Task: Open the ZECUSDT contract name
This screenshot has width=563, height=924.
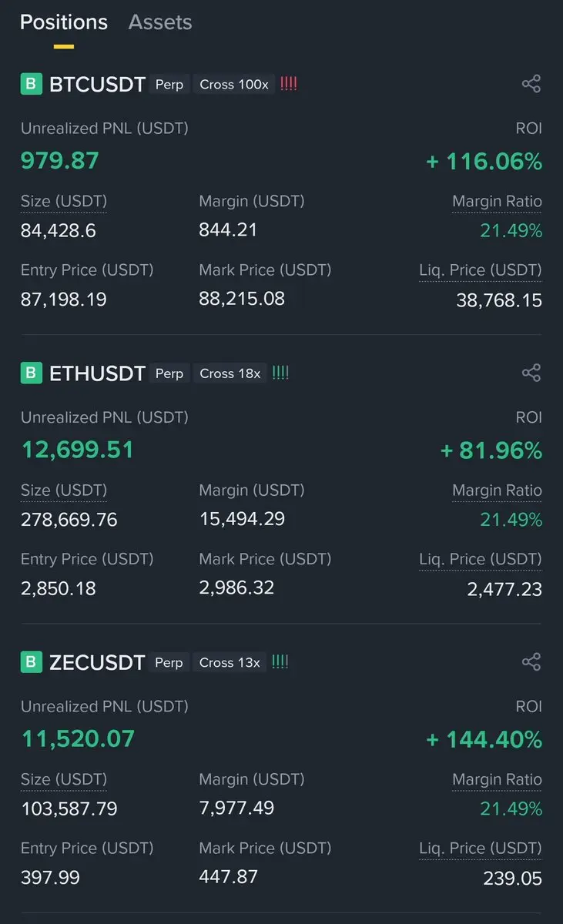Action: coord(97,662)
